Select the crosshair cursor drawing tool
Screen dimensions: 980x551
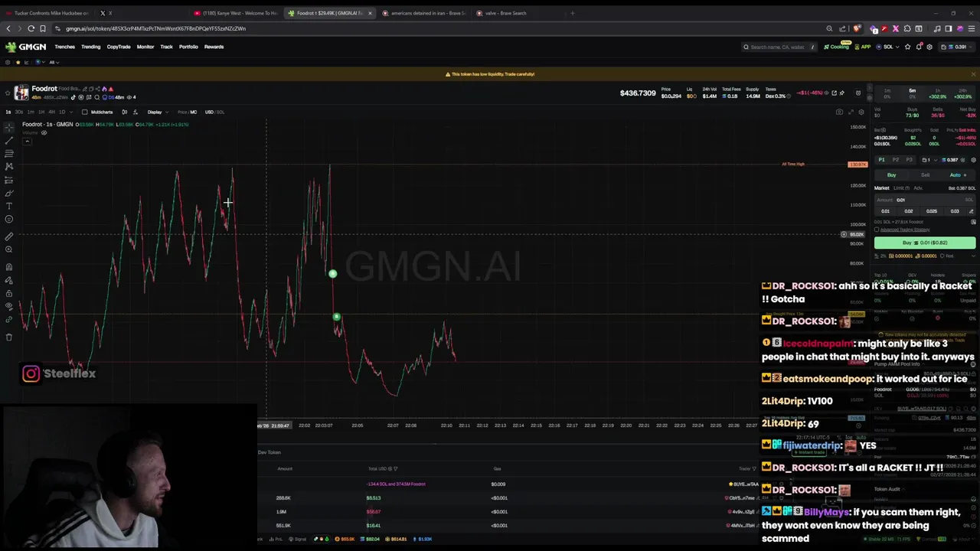click(x=8, y=128)
